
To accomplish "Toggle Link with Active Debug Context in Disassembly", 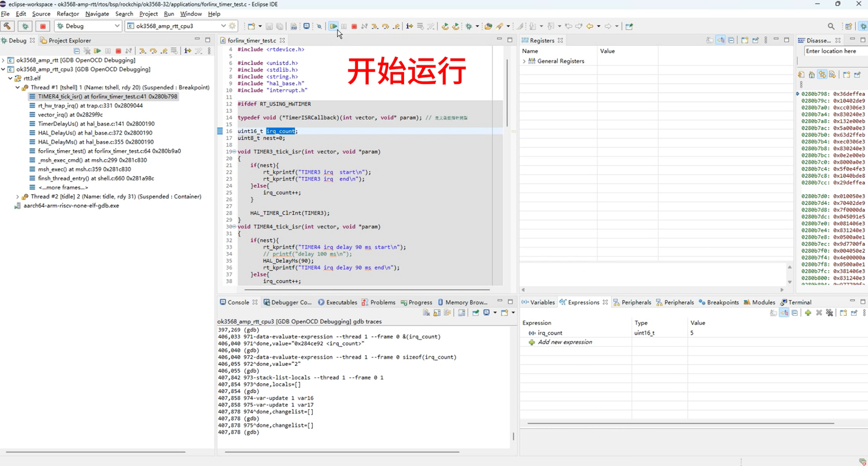I will (822, 75).
